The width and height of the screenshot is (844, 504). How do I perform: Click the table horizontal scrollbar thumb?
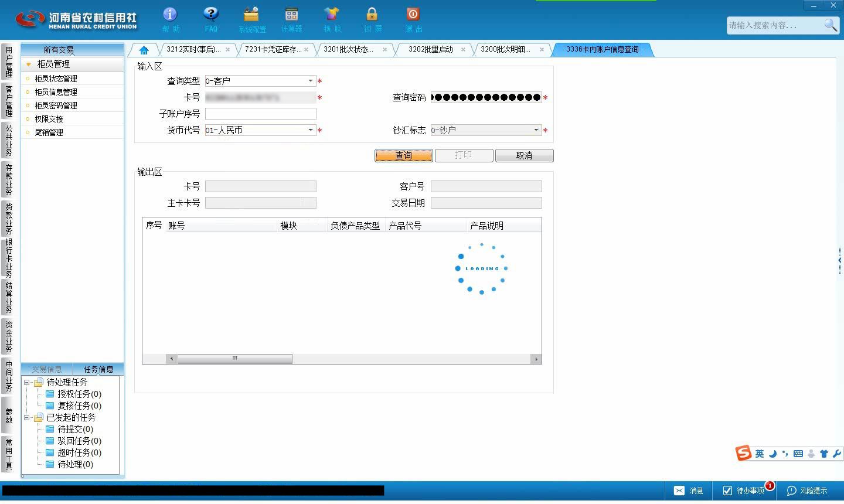(234, 359)
